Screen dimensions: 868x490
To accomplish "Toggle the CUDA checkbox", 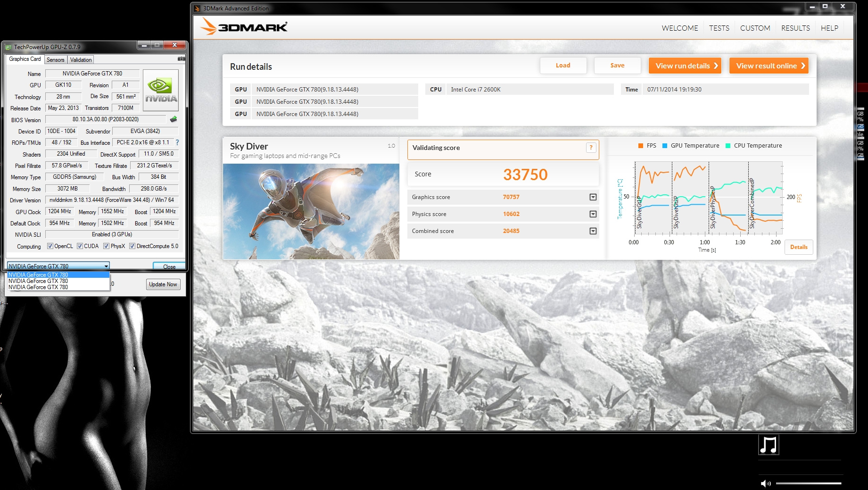I will (80, 246).
